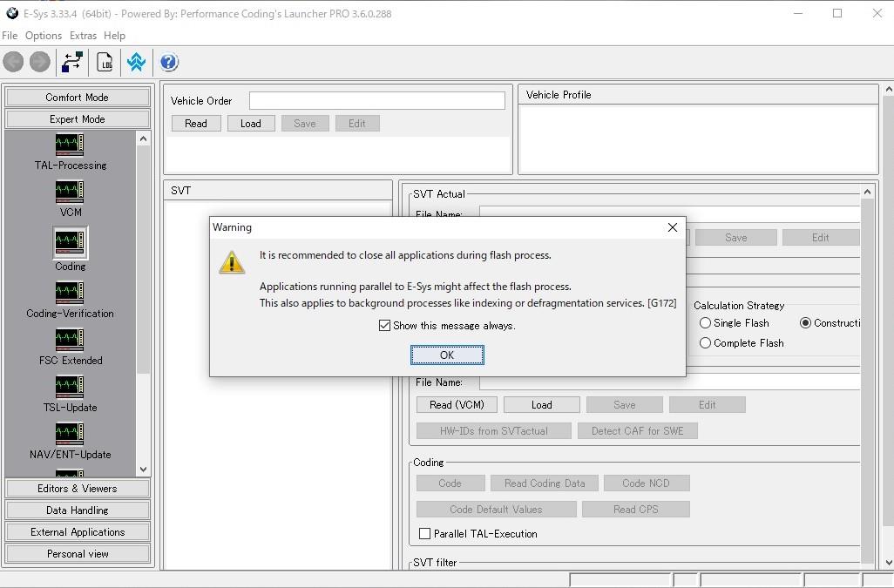Image resolution: width=894 pixels, height=588 pixels.
Task: Click the lower File Name input field
Action: click(x=669, y=382)
